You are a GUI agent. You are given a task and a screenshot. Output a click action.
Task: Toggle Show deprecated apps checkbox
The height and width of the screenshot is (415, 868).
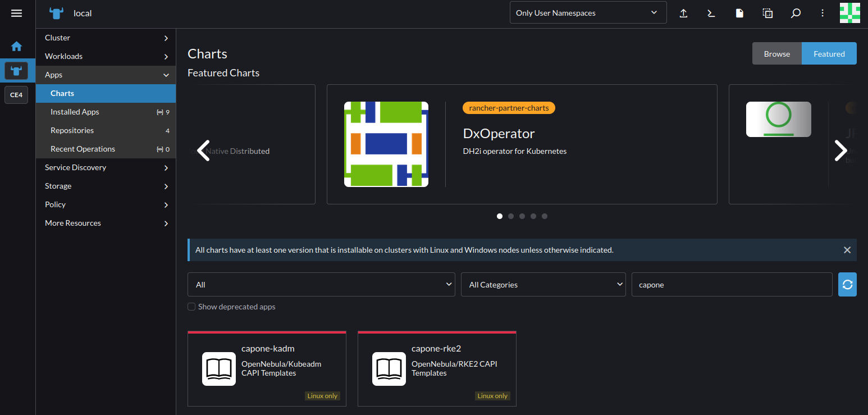tap(191, 307)
